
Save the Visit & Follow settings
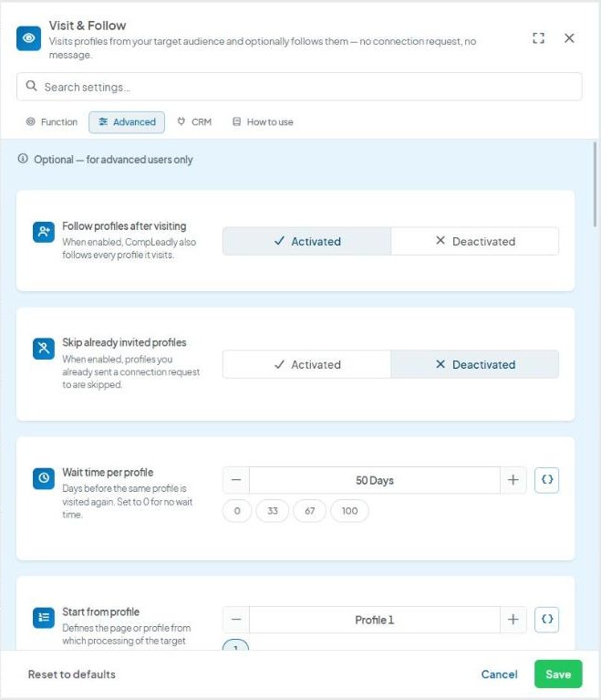click(x=558, y=674)
